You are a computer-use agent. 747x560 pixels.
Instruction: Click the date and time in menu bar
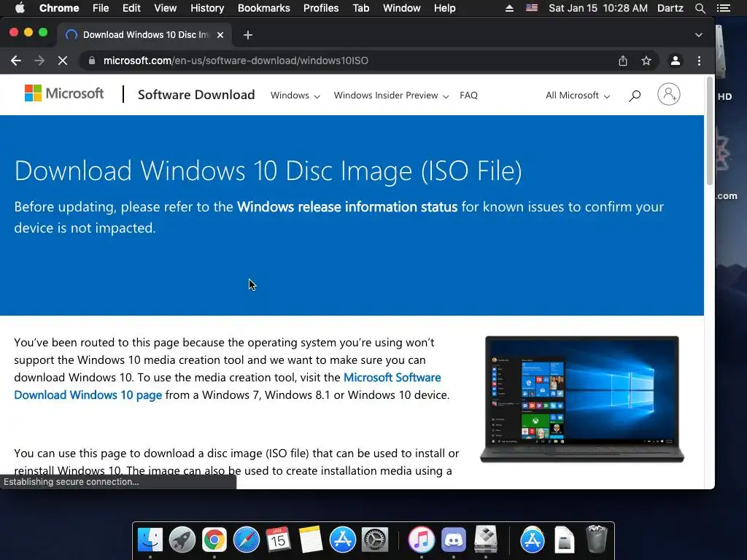598,8
